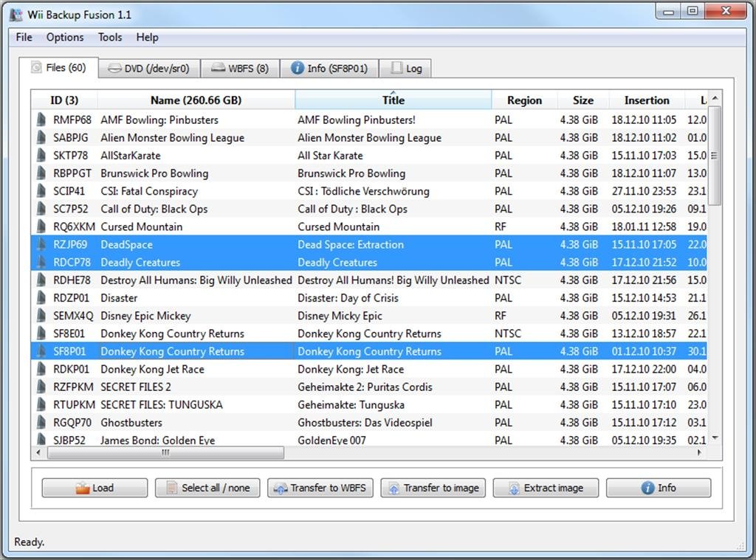
Task: Click the disc icon beside SF8P01
Action: [41, 351]
